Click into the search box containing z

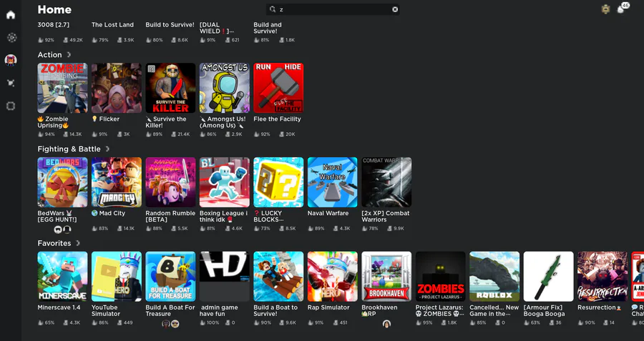[x=333, y=9]
